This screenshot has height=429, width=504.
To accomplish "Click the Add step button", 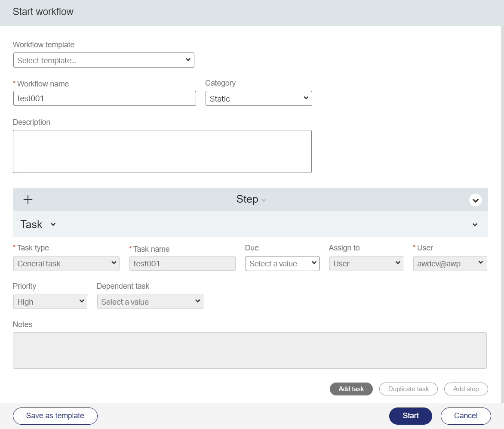I will [x=466, y=389].
